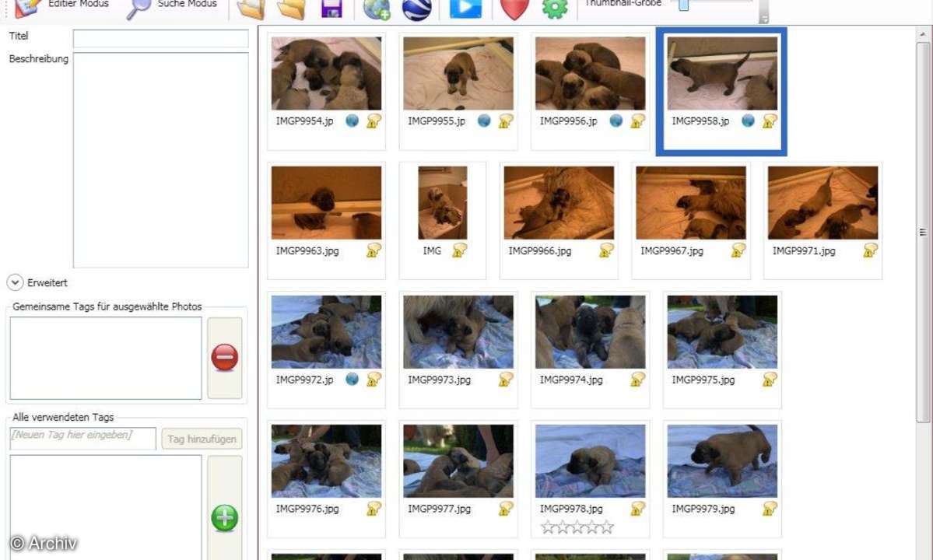
Task: Click the tag icon on IMGP9979.jpg
Action: click(770, 509)
